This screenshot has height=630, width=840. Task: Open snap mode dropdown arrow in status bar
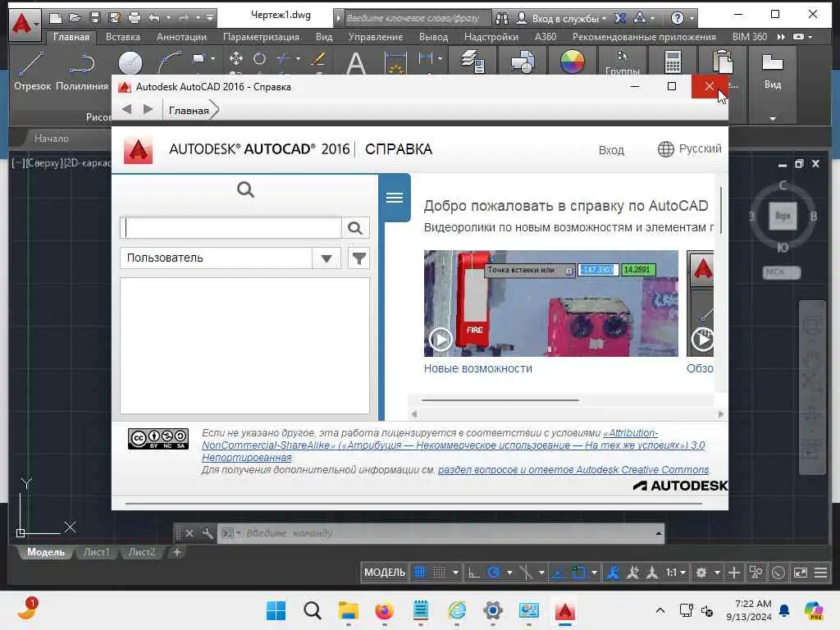click(x=455, y=572)
